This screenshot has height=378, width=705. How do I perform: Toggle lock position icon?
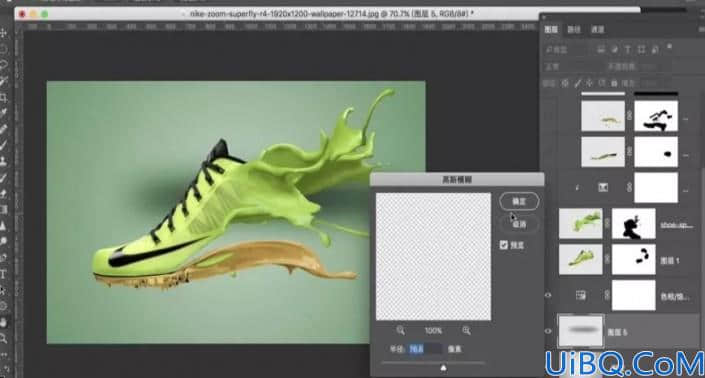tap(589, 83)
